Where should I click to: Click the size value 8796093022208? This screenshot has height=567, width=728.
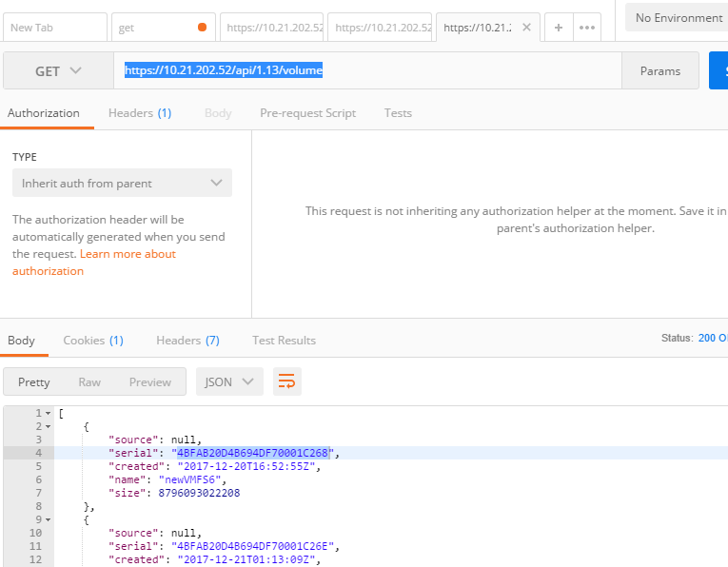[x=199, y=493]
